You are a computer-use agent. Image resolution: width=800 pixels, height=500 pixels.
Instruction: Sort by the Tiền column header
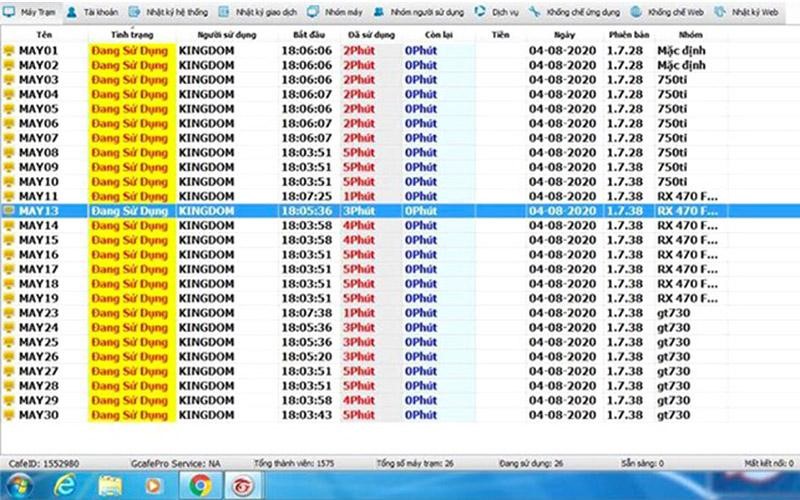501,35
